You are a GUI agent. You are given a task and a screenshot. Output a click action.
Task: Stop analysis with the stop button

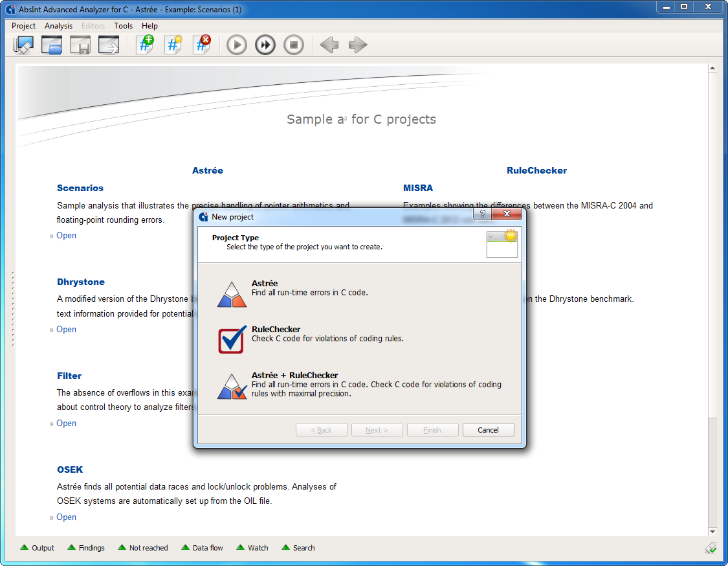click(x=293, y=45)
